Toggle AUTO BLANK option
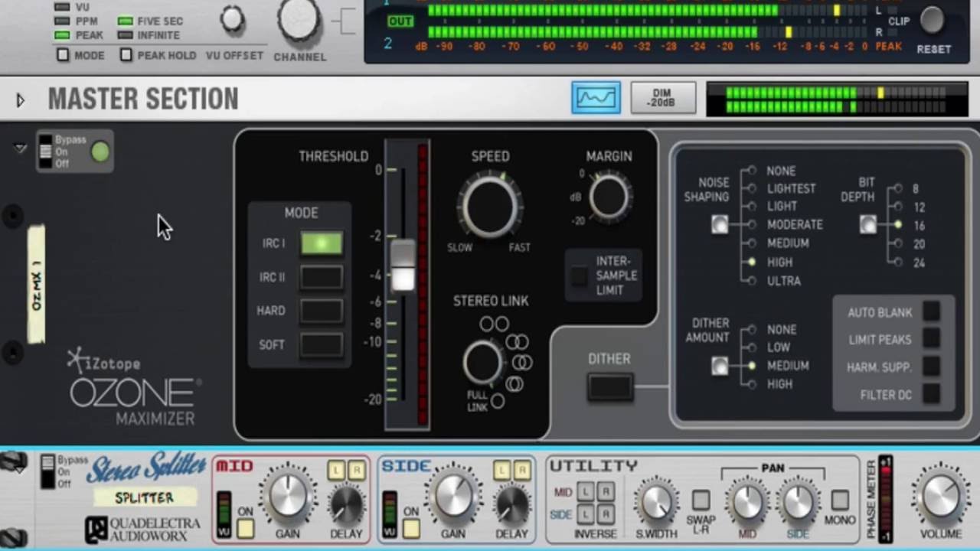Image resolution: width=980 pixels, height=551 pixels. pos(931,311)
